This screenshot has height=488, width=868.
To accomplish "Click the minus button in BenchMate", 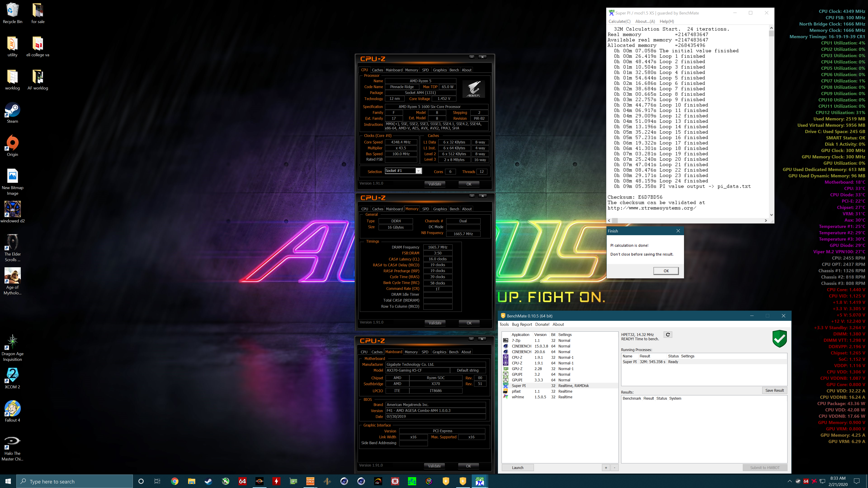I will (614, 467).
